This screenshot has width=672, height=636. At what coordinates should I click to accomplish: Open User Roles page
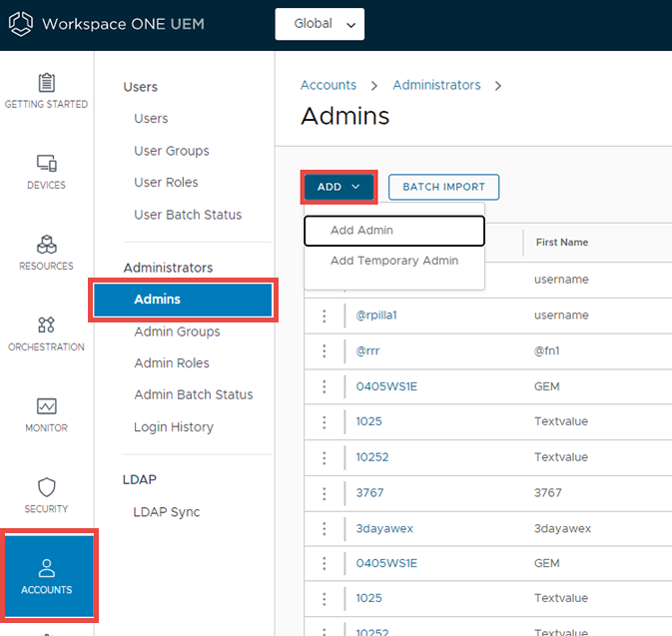[x=166, y=183]
